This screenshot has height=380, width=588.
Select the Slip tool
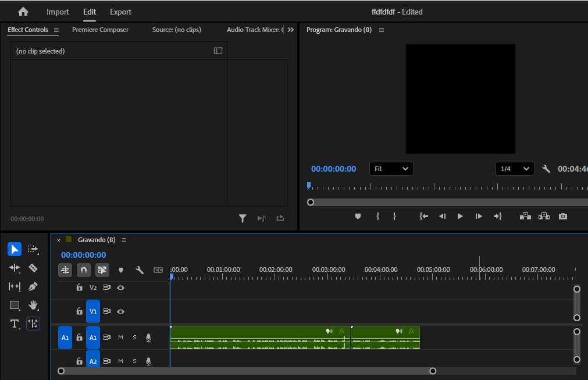coord(15,286)
